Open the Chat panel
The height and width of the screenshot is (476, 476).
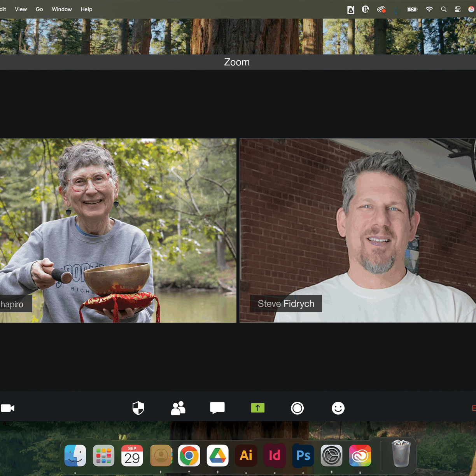pyautogui.click(x=217, y=408)
